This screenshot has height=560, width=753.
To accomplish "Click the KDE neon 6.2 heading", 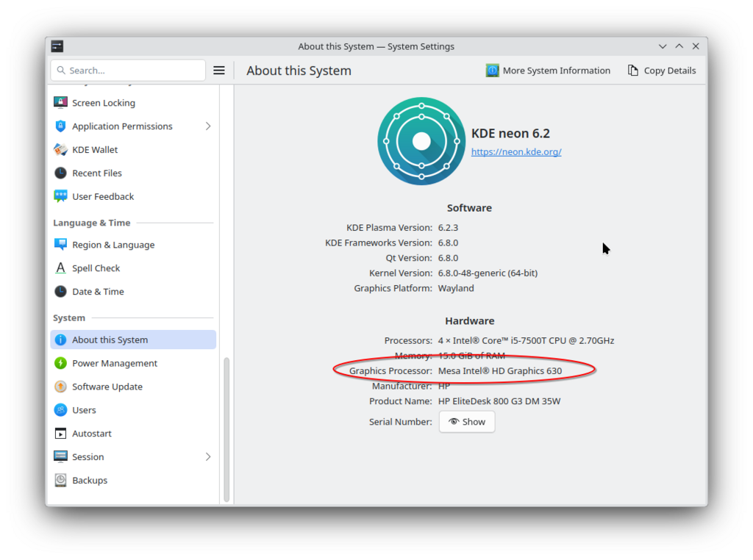I will pyautogui.click(x=510, y=134).
